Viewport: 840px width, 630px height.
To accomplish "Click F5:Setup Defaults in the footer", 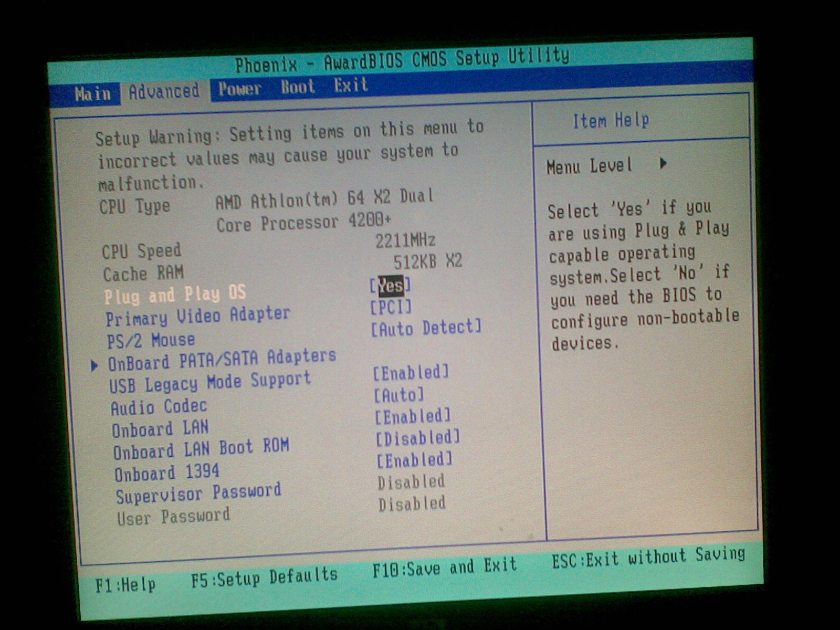I will coord(264,577).
